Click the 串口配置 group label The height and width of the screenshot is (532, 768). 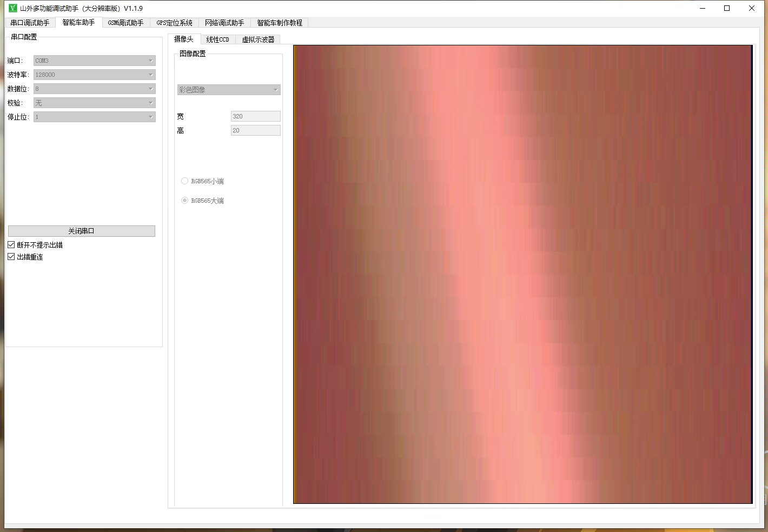pyautogui.click(x=24, y=37)
